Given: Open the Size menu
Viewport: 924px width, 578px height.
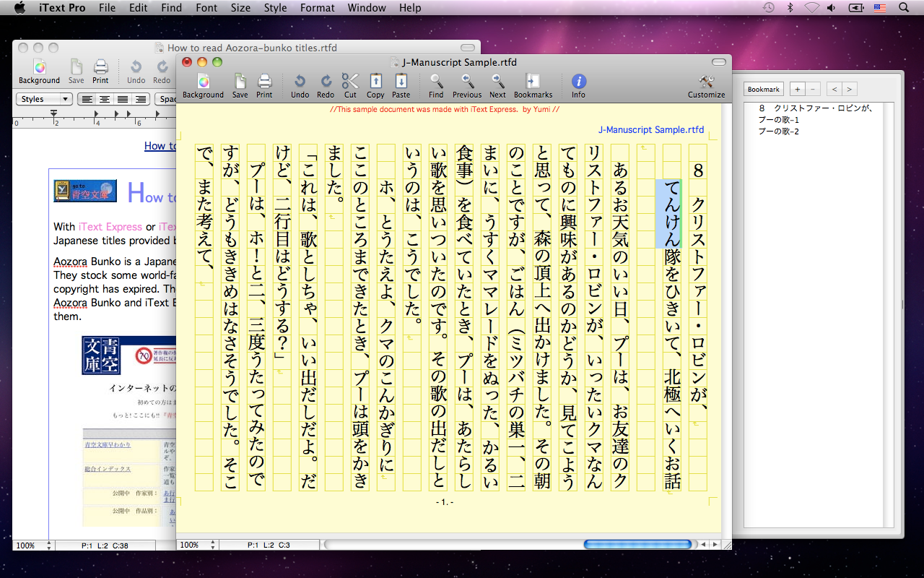Looking at the screenshot, I should 240,8.
